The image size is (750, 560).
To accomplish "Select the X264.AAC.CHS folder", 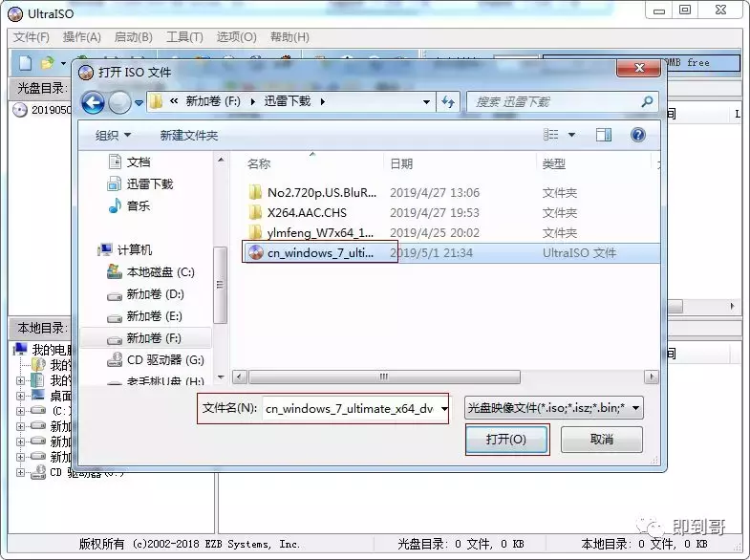I will (x=297, y=213).
